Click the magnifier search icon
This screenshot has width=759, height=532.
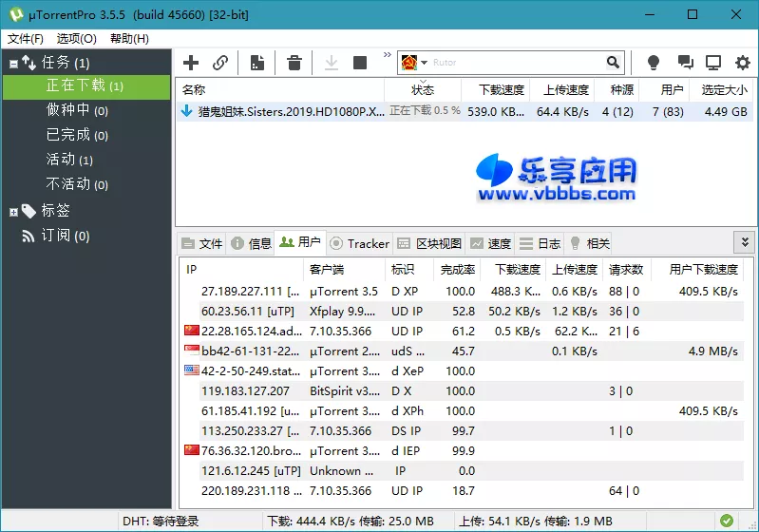click(x=613, y=62)
